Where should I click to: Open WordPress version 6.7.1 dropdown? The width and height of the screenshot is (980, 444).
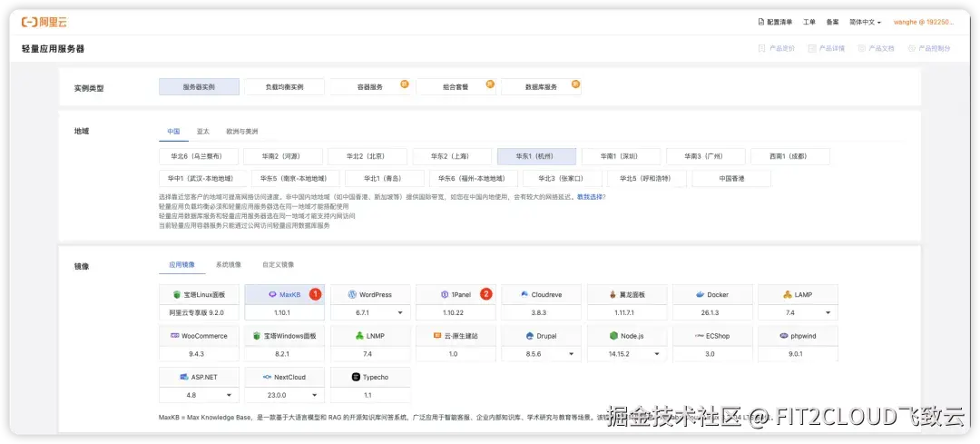click(370, 312)
